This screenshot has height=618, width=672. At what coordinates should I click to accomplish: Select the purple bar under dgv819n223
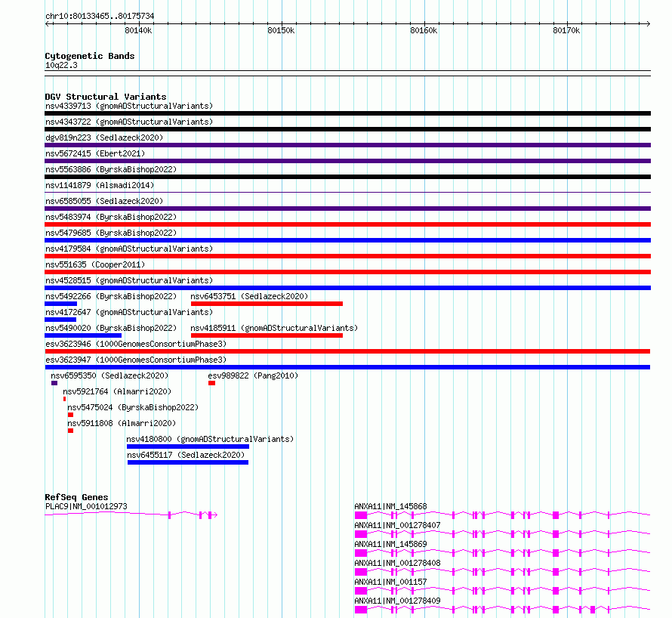click(x=347, y=145)
